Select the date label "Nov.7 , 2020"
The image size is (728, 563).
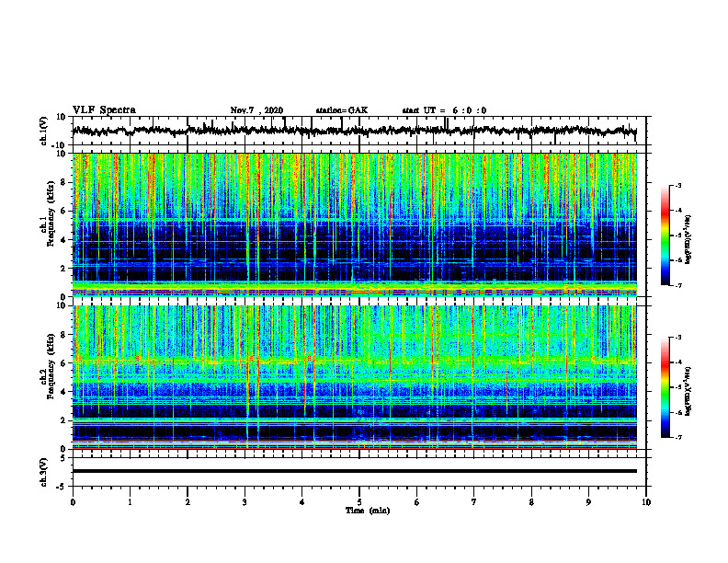click(256, 110)
